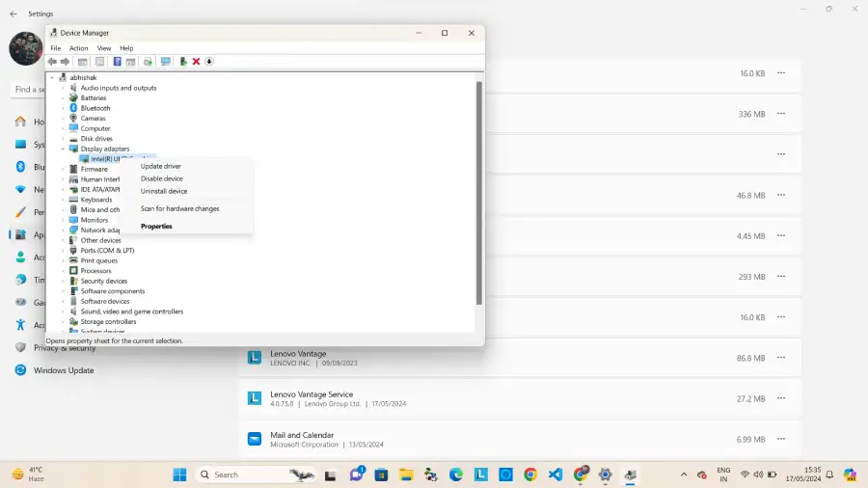Expand the Disk drives node arrow
Screen dimensions: 868x488
(63, 139)
